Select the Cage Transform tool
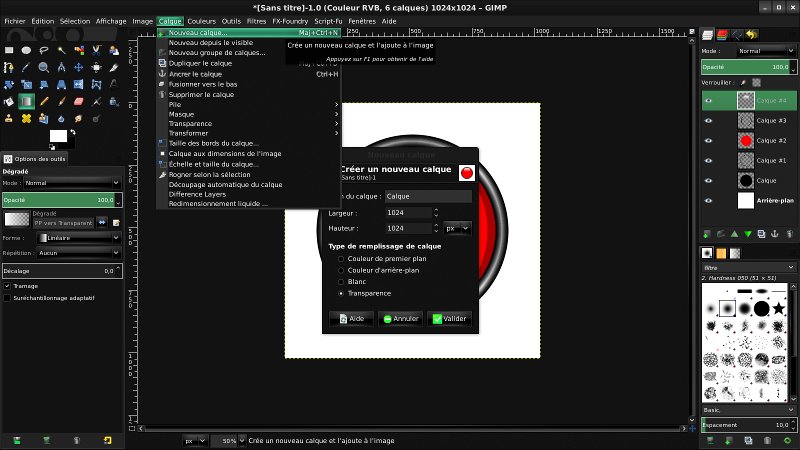 [x=96, y=85]
